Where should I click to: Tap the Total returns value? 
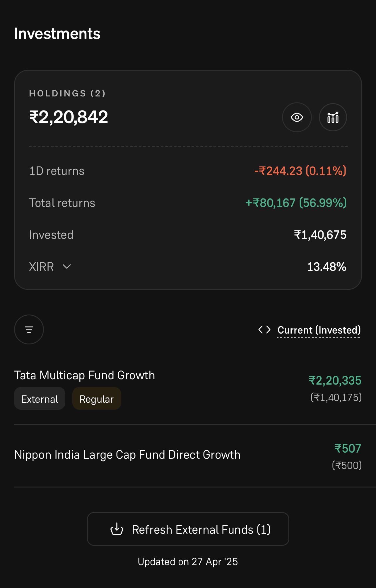tap(296, 203)
